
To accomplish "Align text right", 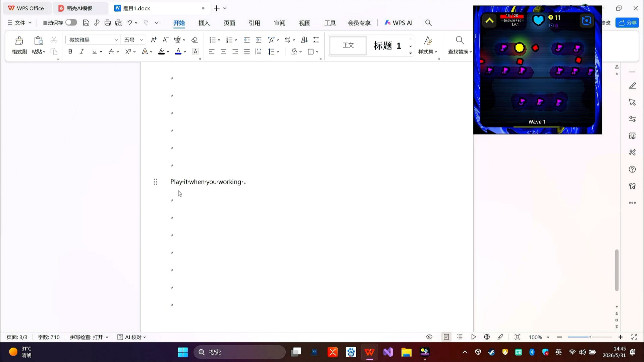I will [235, 52].
